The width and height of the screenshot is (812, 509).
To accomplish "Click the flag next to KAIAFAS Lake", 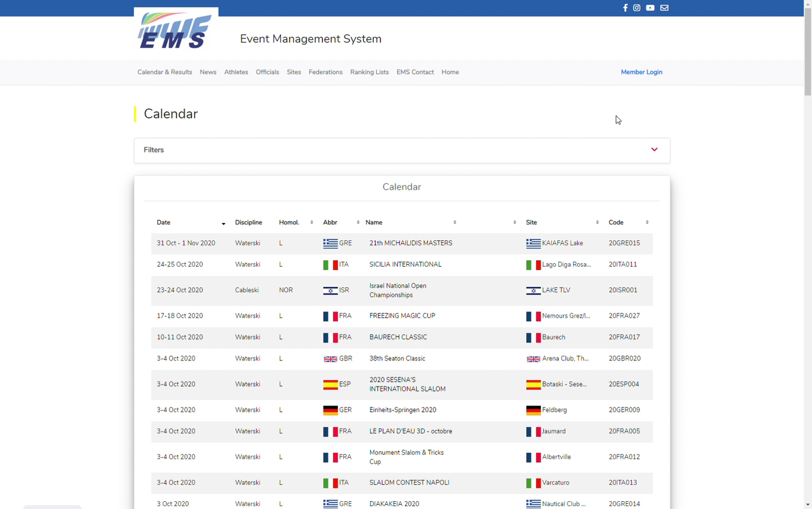I will click(533, 243).
